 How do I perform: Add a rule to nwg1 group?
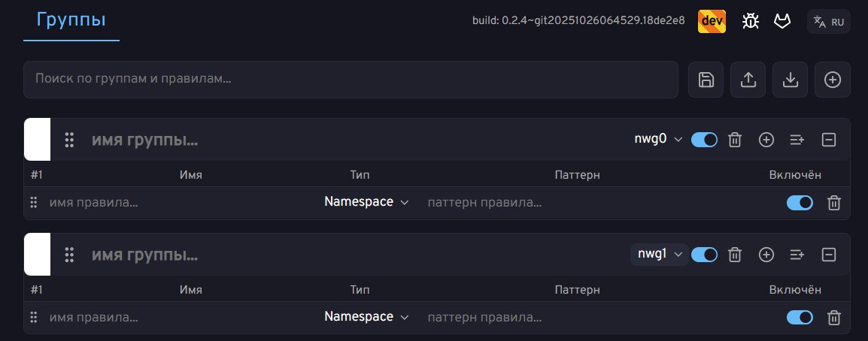pos(766,255)
